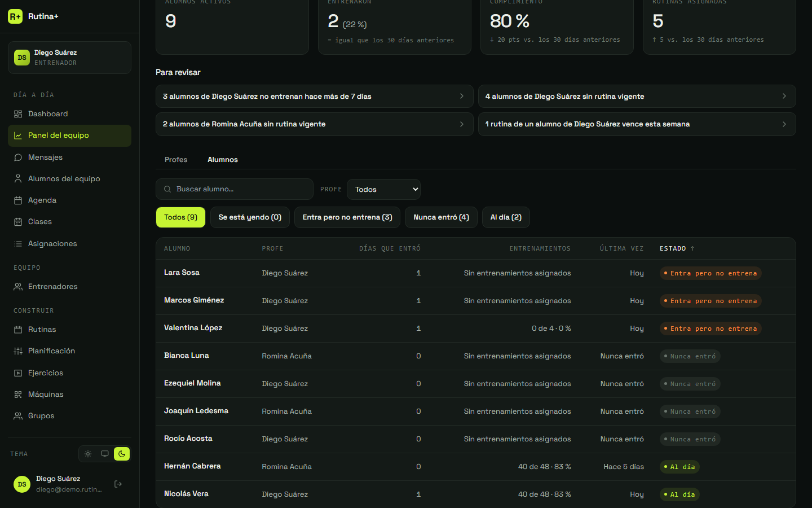This screenshot has height=508, width=812.
Task: Switch theme to system mode
Action: (x=105, y=454)
